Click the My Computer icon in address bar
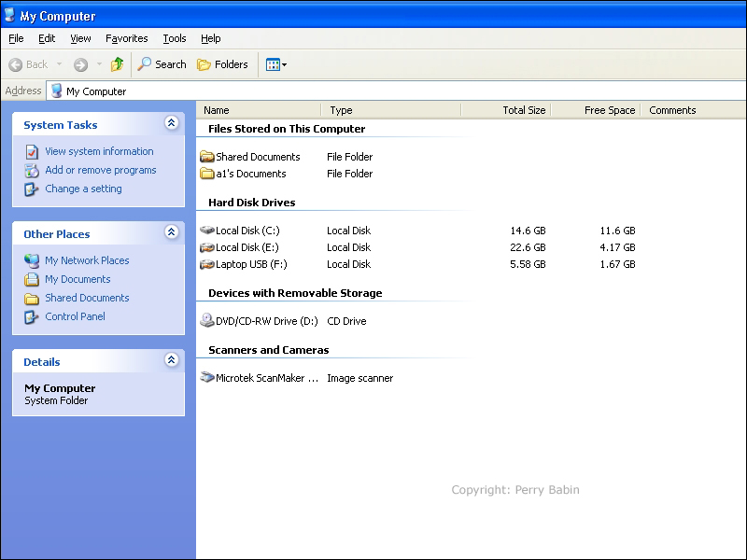Viewport: 747px width, 560px height. (x=56, y=91)
